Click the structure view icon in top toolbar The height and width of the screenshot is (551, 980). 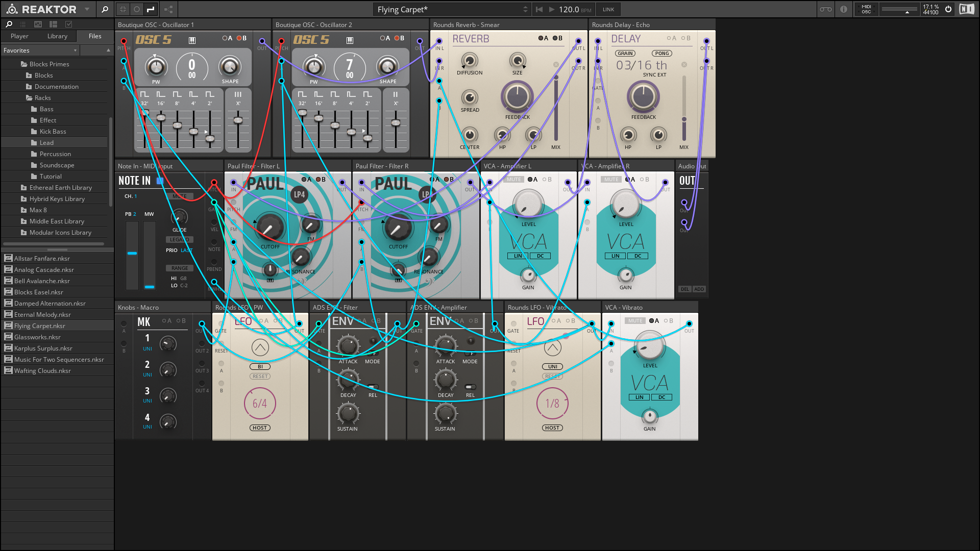click(x=168, y=9)
